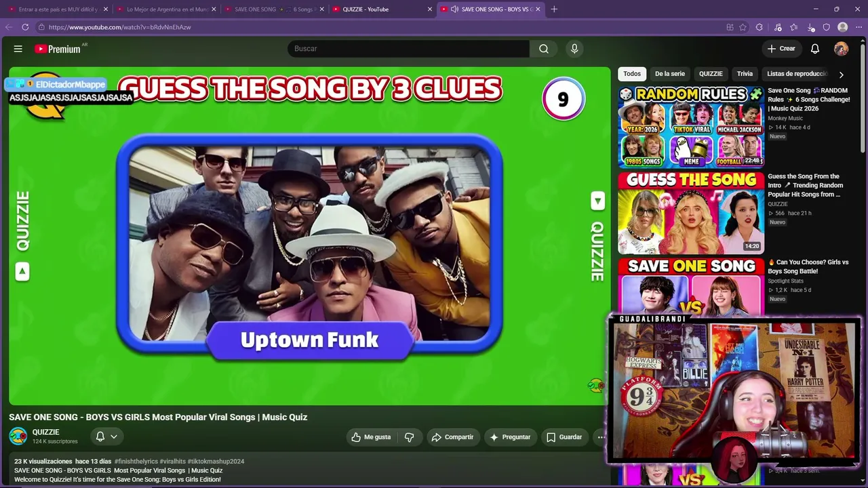Click the '23 K visualizaciones' text
Screen dimensions: 868x488
tap(43, 462)
